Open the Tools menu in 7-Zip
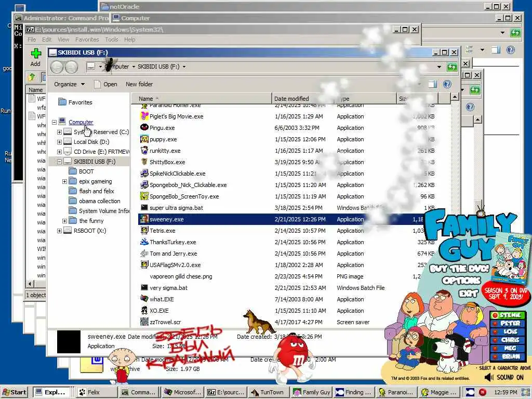 tap(112, 39)
